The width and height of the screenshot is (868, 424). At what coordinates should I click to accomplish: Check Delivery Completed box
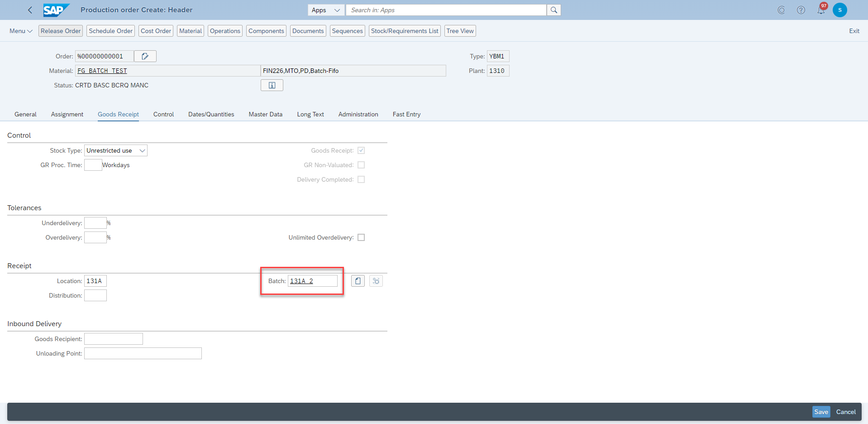(361, 179)
